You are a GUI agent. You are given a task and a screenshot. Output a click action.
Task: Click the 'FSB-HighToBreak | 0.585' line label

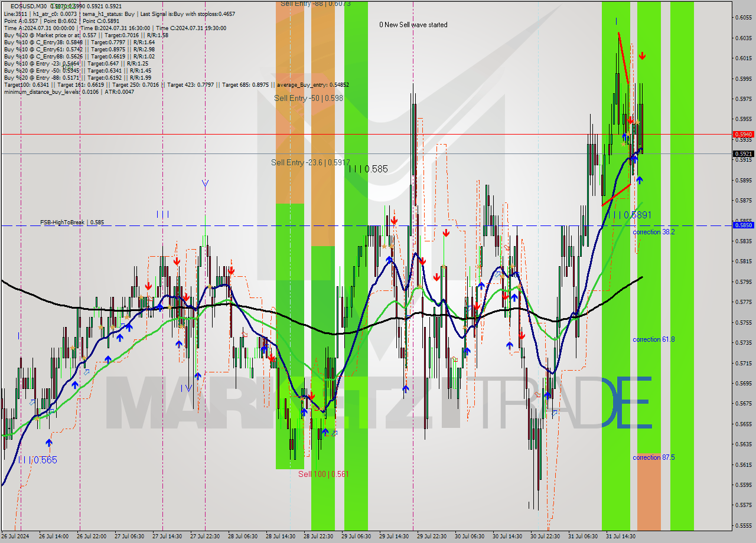(x=72, y=223)
